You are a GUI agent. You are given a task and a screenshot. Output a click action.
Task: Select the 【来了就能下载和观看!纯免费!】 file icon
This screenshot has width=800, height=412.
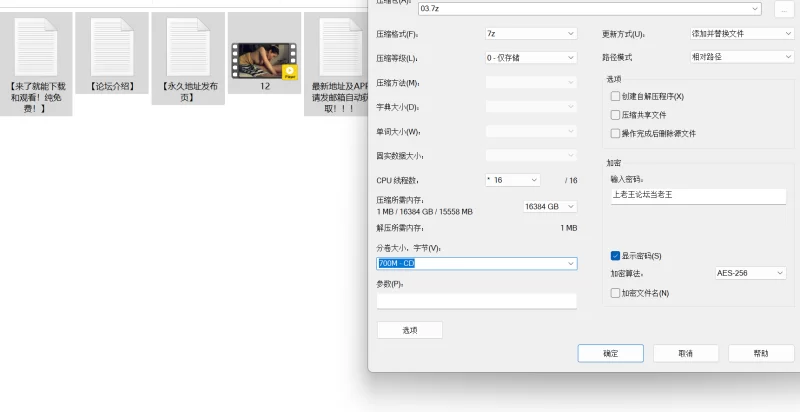click(36, 47)
